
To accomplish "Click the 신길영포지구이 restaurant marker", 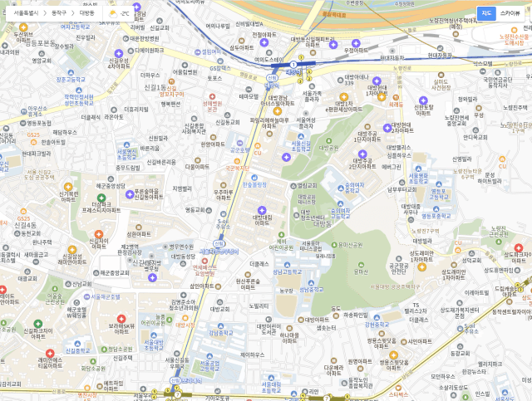I will coord(171,81).
